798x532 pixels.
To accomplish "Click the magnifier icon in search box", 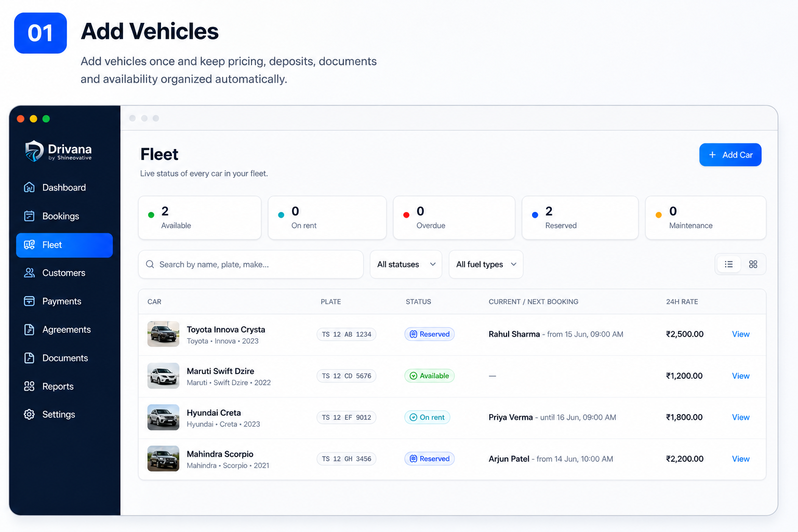I will (150, 264).
